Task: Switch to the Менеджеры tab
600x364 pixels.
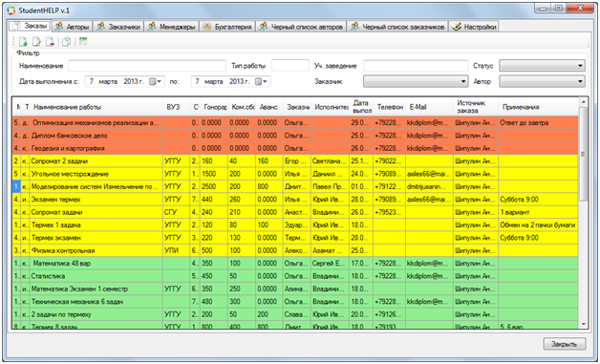Action: pos(172,27)
